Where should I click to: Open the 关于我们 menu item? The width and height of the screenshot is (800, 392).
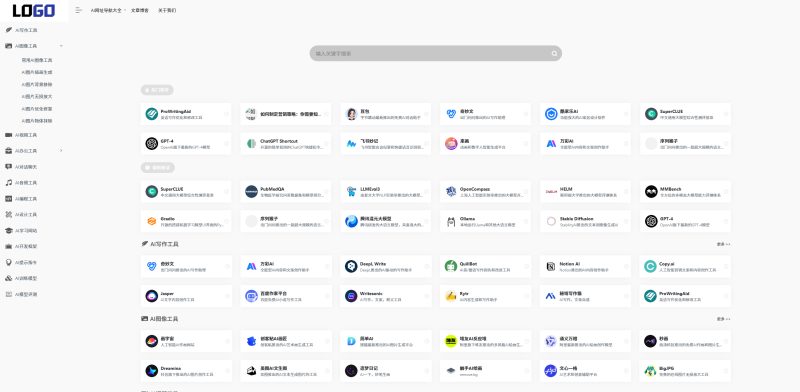click(x=167, y=10)
